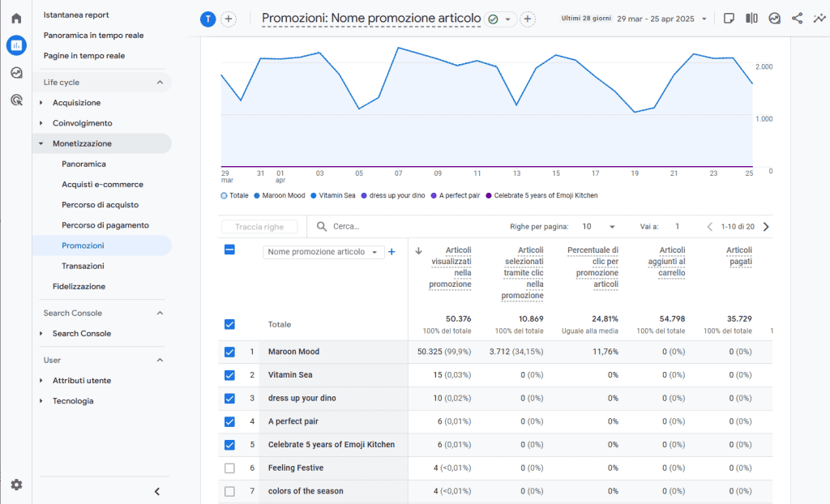Sort by Percentuale di clic per promozione articoli
Viewport: 830px width, 504px height.
[593, 267]
